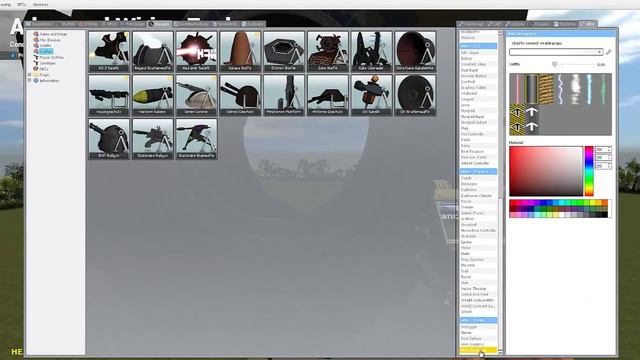Screen dimensions: 640x360
Task: Pick the black palette swatch
Action: click(x=604, y=215)
